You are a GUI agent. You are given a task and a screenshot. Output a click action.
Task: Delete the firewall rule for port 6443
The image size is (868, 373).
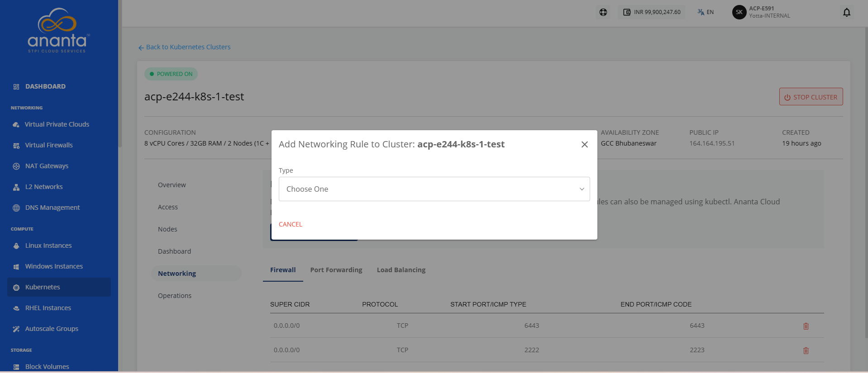(806, 326)
